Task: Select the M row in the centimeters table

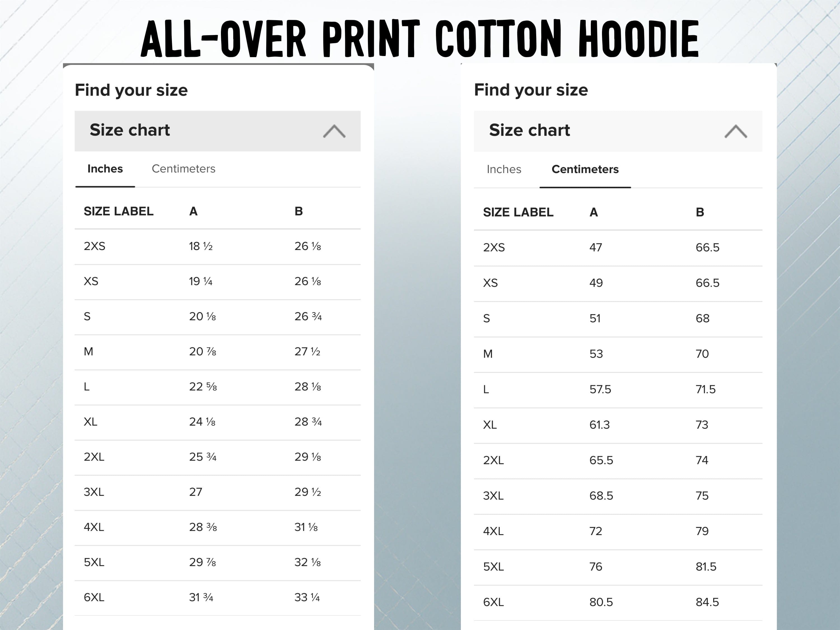Action: [489, 354]
